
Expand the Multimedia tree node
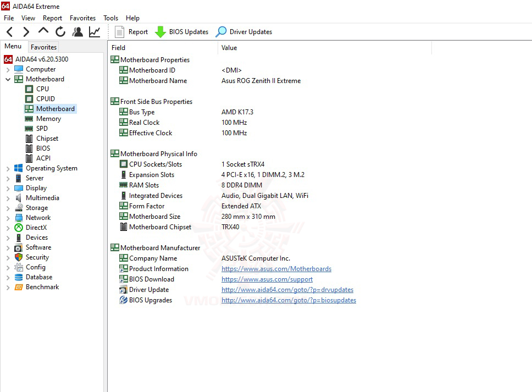pyautogui.click(x=8, y=198)
